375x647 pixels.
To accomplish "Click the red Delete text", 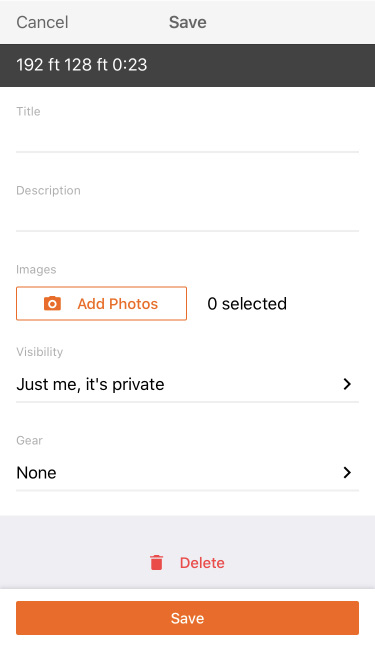I will 202,563.
